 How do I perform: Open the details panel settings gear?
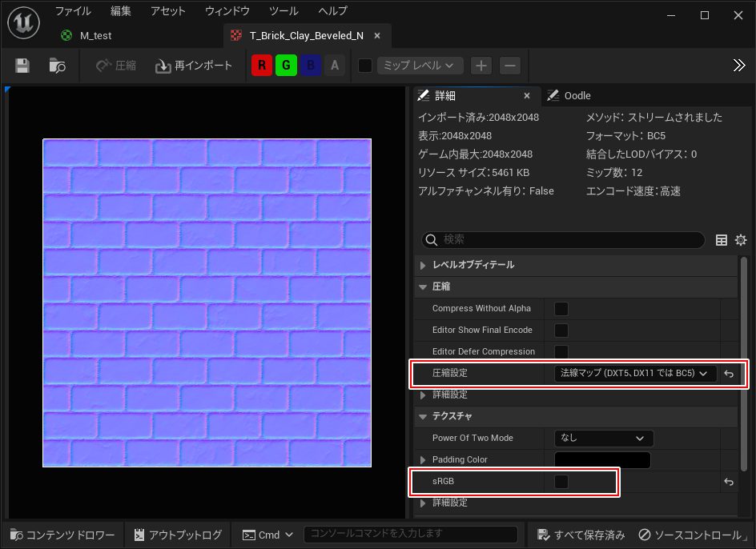[741, 240]
